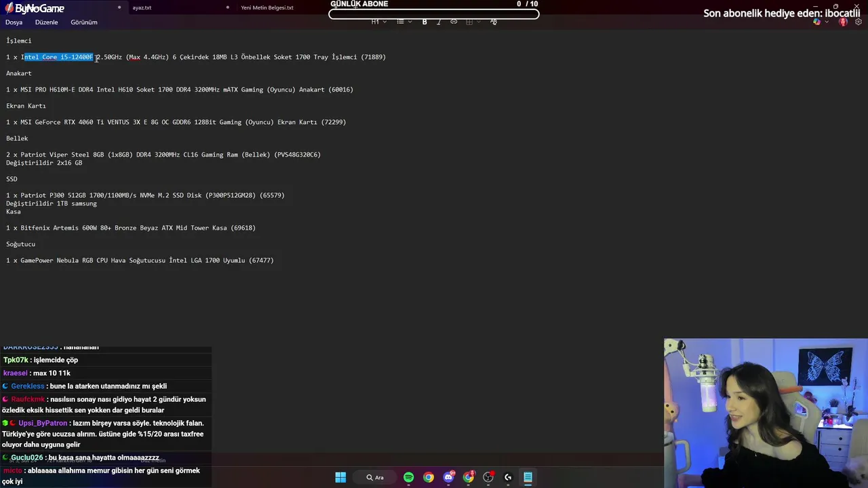868x488 pixels.
Task: Click the "Değiştirildir 1TB samsung" line
Action: click(x=52, y=203)
